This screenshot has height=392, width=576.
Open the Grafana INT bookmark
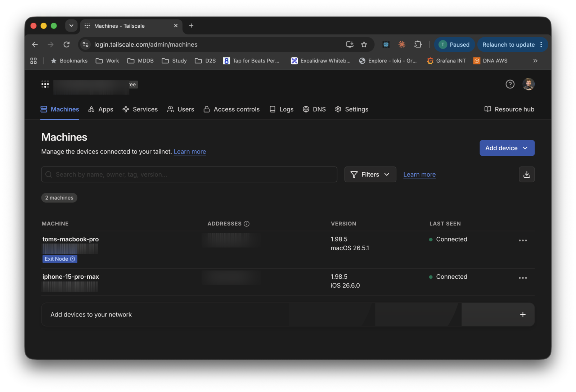pyautogui.click(x=446, y=61)
